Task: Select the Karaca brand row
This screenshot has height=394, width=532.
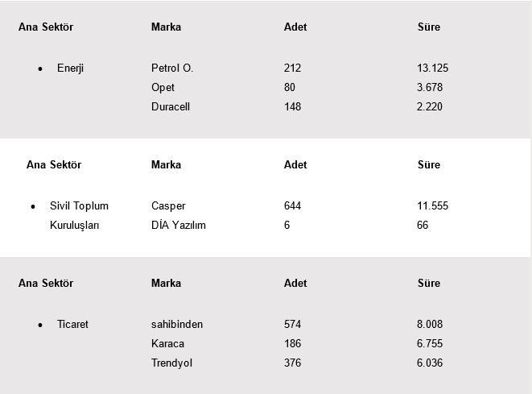Action: pyautogui.click(x=167, y=344)
